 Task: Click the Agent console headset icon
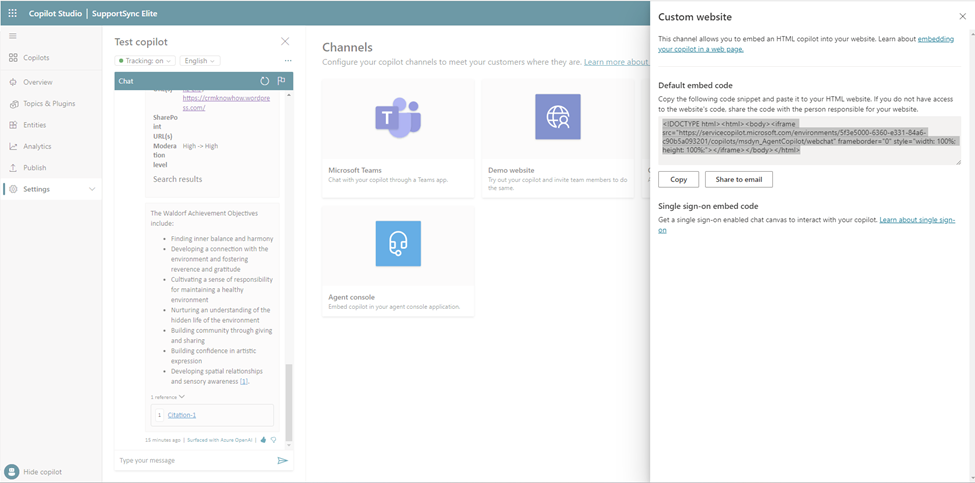coord(398,244)
